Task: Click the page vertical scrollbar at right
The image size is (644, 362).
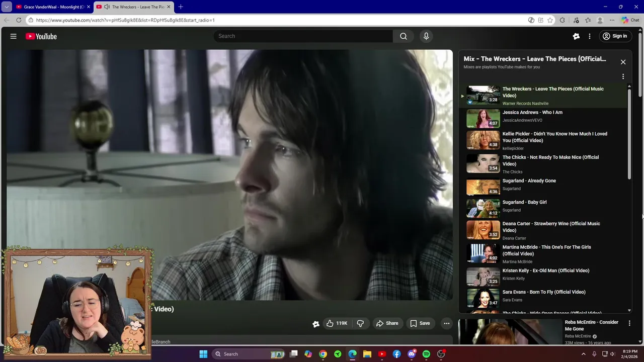Action: 640,65
